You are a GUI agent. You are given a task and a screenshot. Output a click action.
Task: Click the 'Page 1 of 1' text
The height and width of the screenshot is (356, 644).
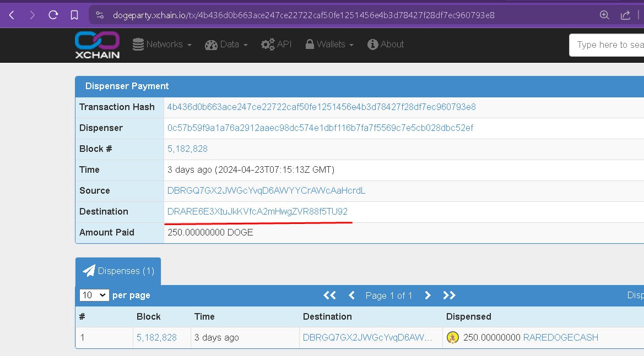pos(389,295)
